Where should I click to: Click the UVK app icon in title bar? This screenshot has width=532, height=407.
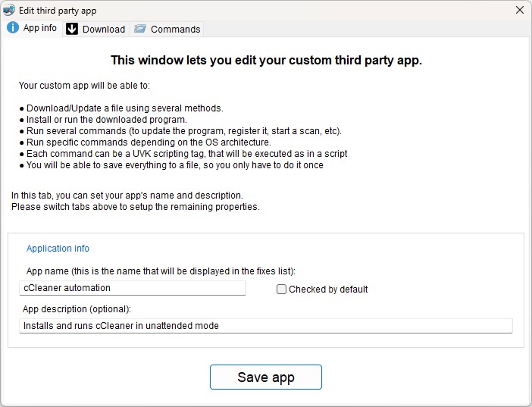pyautogui.click(x=9, y=10)
